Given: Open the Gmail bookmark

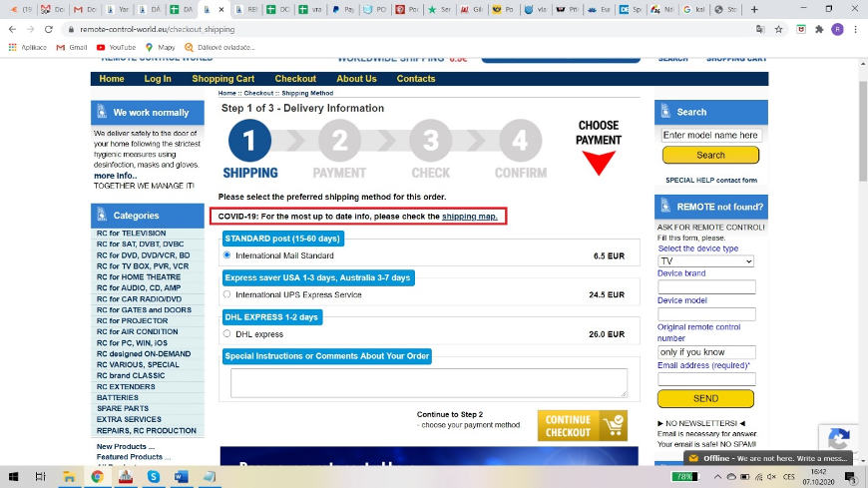Looking at the screenshot, I should pos(72,48).
